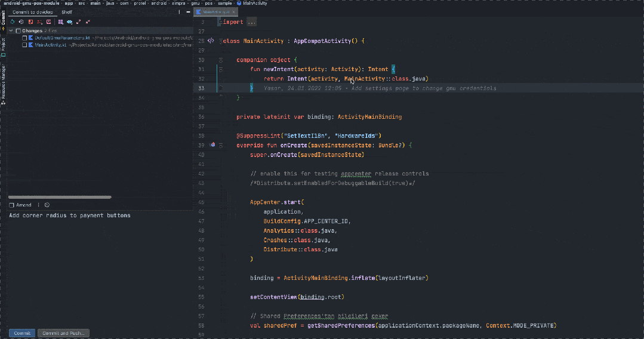Click ActivityMainBinding type on line 36

click(x=369, y=117)
